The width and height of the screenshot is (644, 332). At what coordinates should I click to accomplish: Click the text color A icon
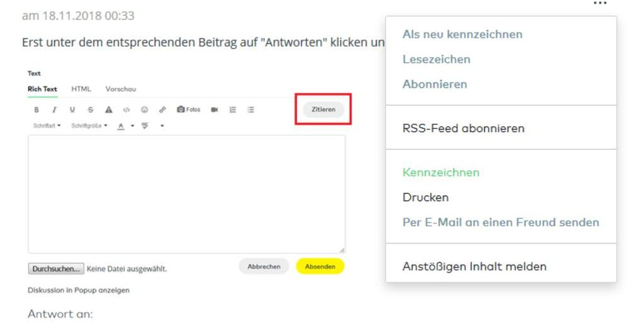point(121,126)
